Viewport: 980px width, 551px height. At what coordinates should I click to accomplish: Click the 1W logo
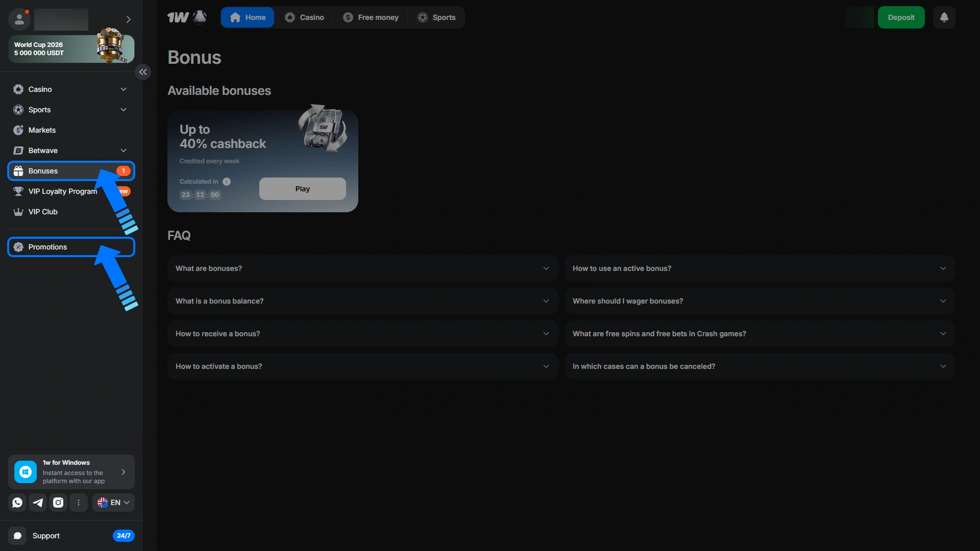click(x=178, y=17)
